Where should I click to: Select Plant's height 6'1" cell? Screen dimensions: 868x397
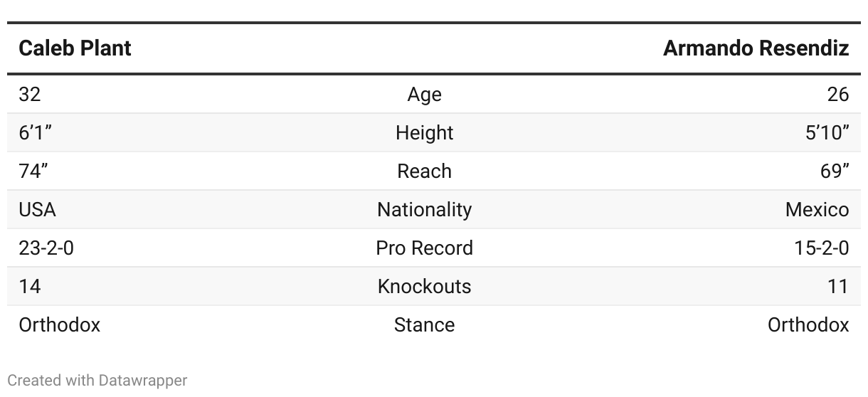tap(36, 133)
